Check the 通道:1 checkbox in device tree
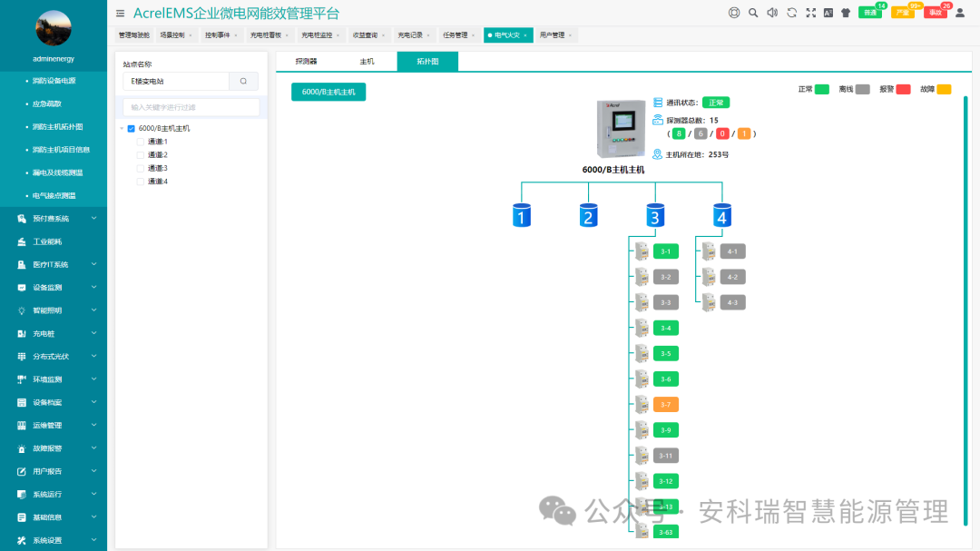 tap(141, 142)
